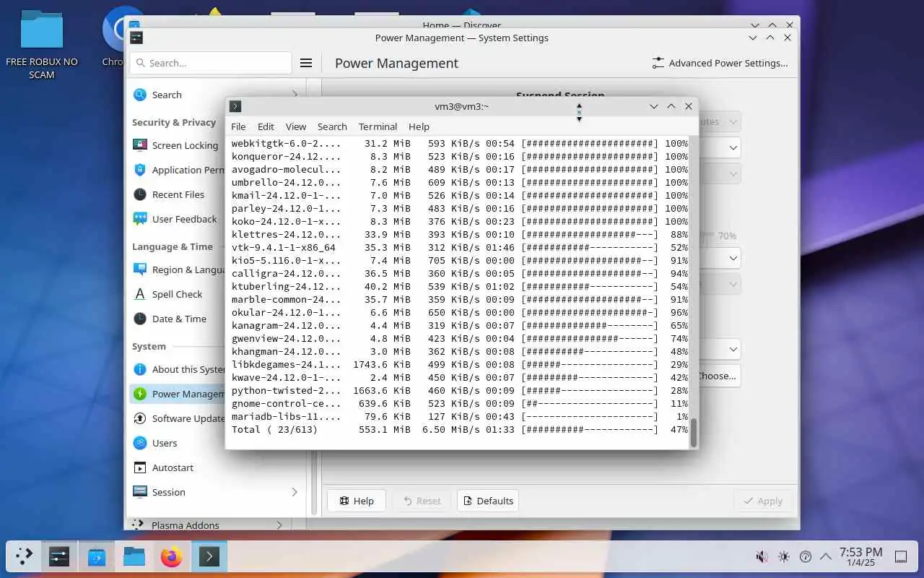Click the Apply button
The image size is (924, 578).
(762, 501)
